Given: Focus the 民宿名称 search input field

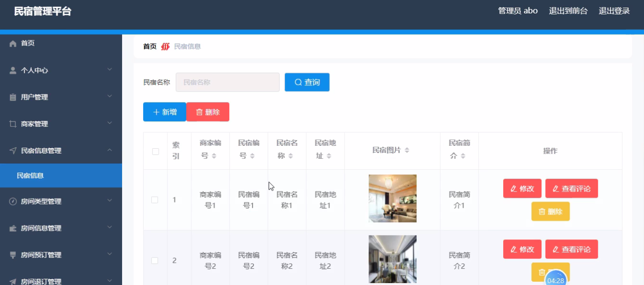Looking at the screenshot, I should (228, 82).
